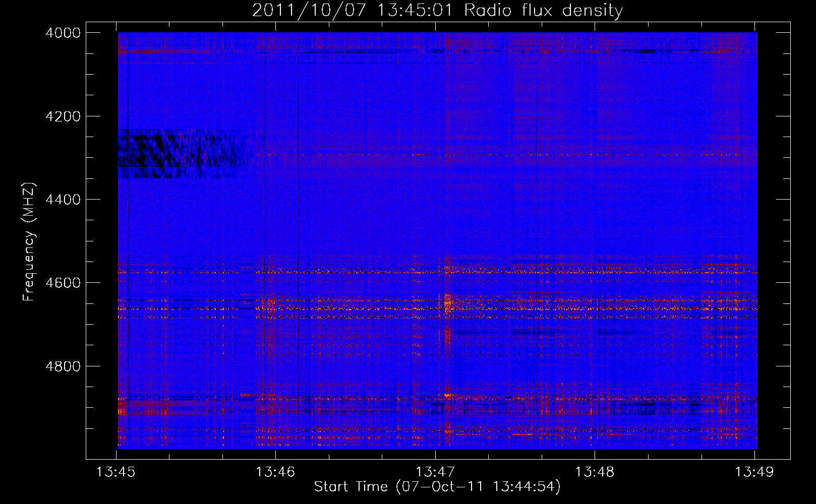Image resolution: width=816 pixels, height=504 pixels.
Task: Click the 4400 frequency tick label
Action: pos(63,200)
